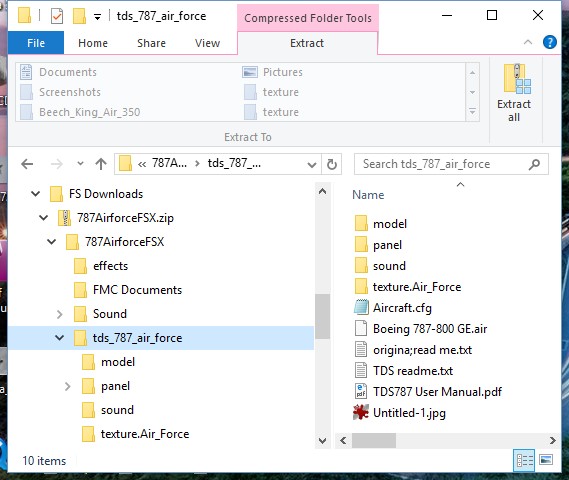Click Properties icon in quick access toolbar

point(57,16)
